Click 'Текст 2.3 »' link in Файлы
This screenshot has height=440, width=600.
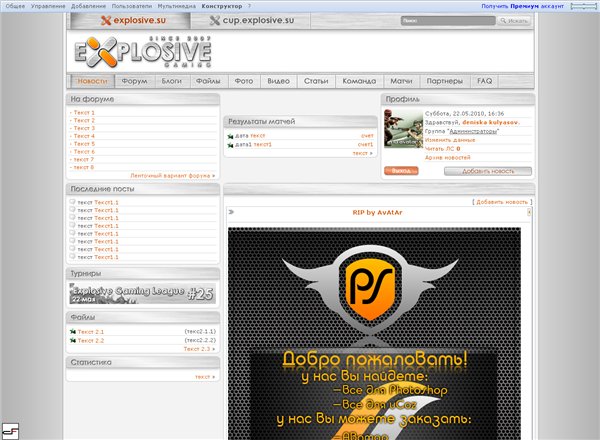click(x=199, y=349)
